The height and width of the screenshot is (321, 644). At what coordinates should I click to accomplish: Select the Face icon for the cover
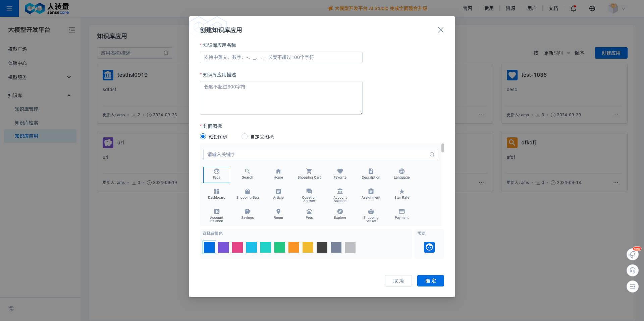[216, 175]
